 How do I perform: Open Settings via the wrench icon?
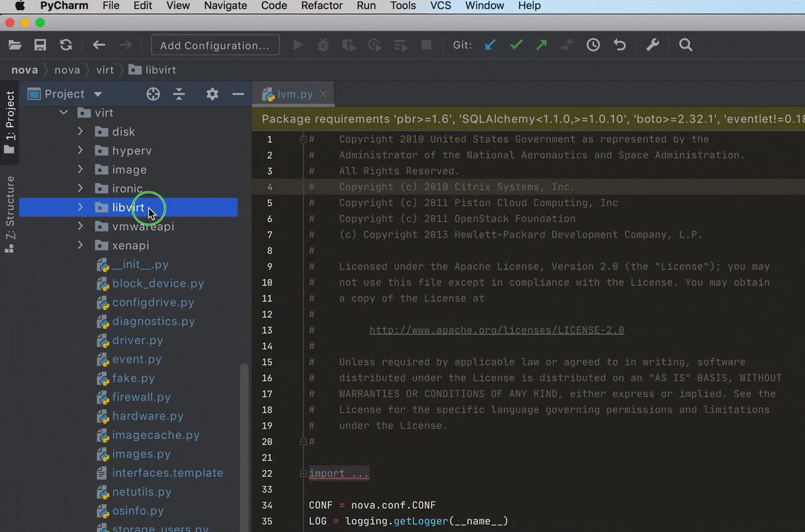tap(653, 45)
